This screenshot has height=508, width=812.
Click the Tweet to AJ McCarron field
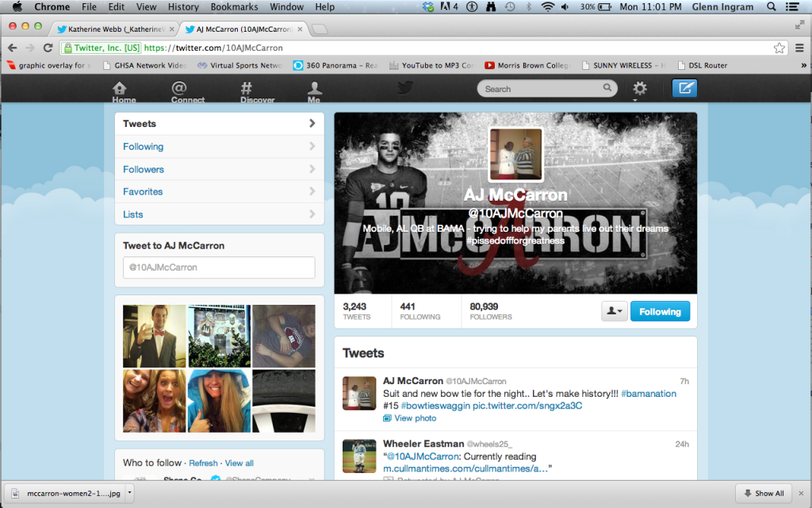pyautogui.click(x=219, y=267)
